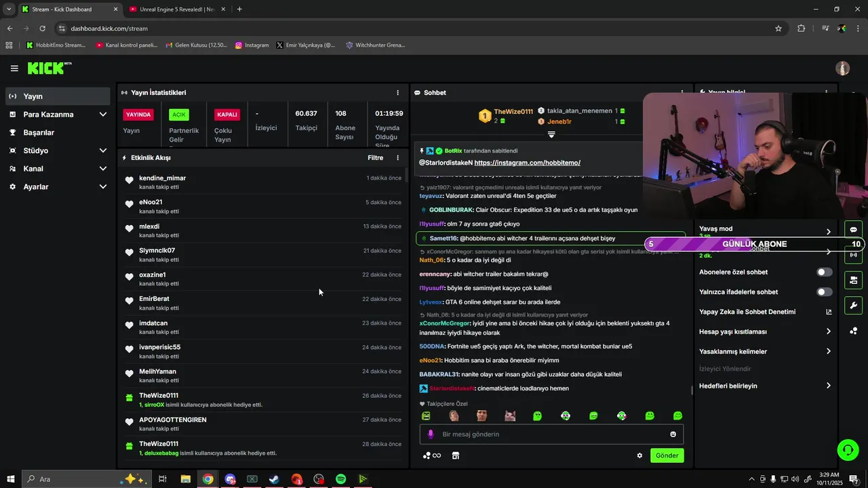868x488 pixels.
Task: Open the shop icon below the chat input
Action: pos(456,455)
